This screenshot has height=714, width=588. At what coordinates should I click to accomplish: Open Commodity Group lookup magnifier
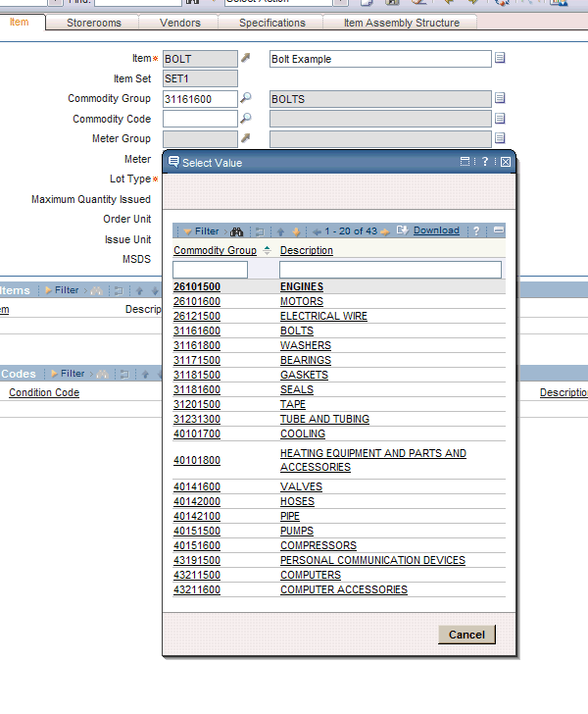(246, 97)
